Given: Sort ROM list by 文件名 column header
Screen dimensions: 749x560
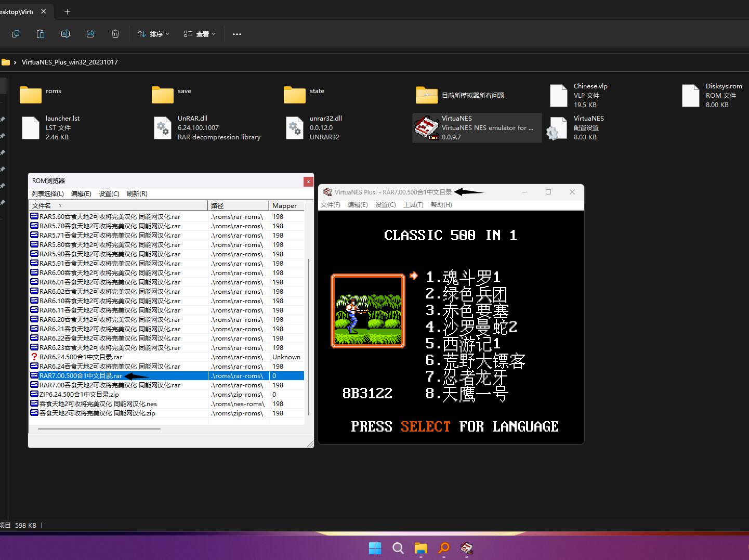Looking at the screenshot, I should coord(119,205).
